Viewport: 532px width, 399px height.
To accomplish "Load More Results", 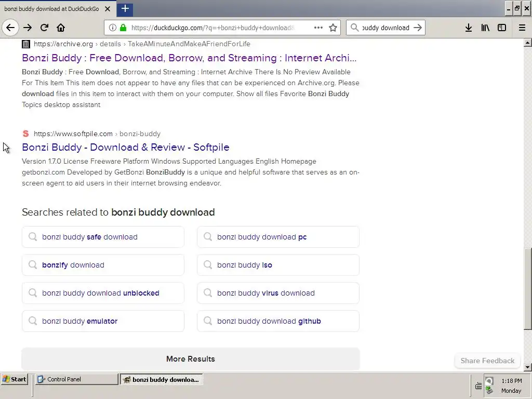I will [x=190, y=359].
